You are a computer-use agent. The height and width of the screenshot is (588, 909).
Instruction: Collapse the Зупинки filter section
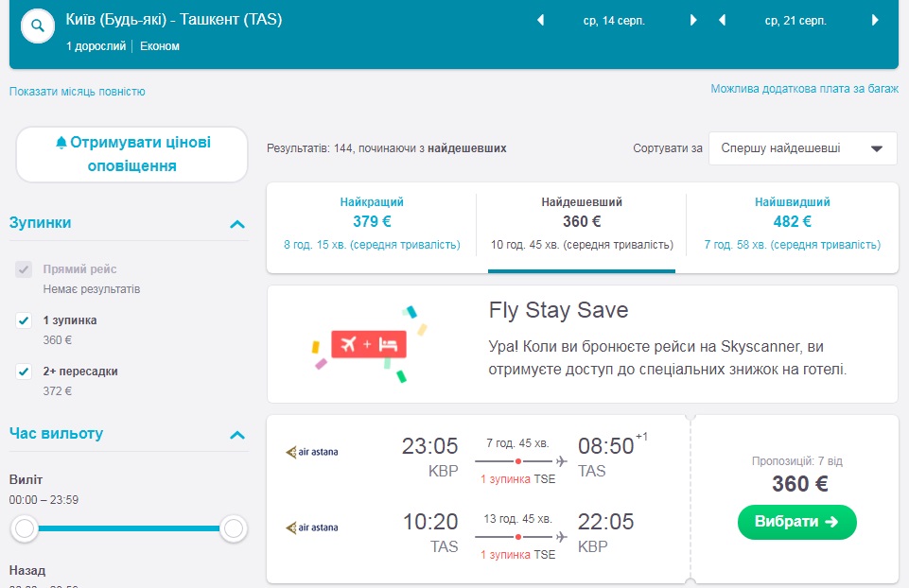237,224
